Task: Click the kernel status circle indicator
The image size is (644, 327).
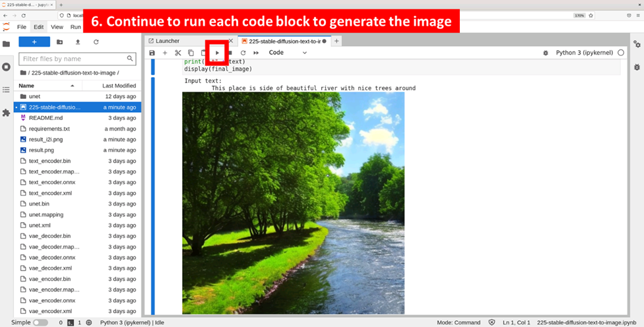Action: (621, 53)
